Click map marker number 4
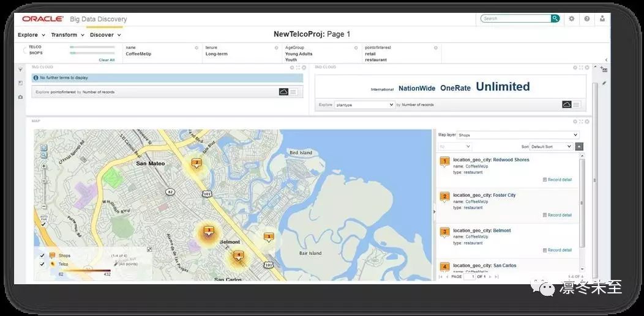This screenshot has width=644, height=316. pos(238,255)
